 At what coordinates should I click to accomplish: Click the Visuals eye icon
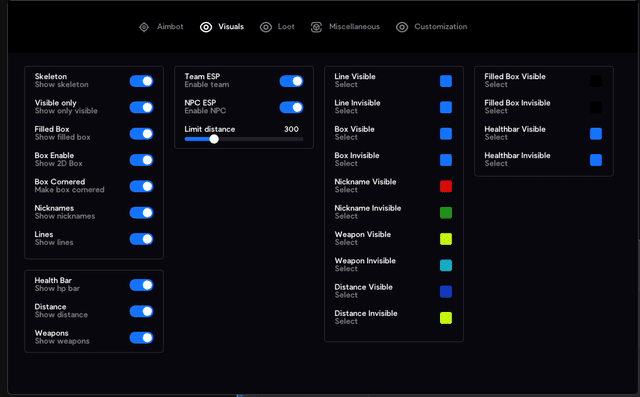coord(206,27)
